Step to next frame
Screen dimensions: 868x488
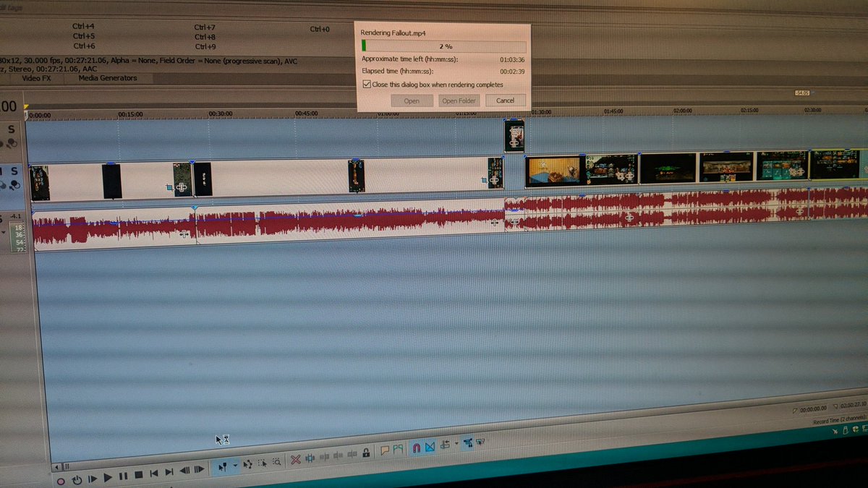pos(199,470)
